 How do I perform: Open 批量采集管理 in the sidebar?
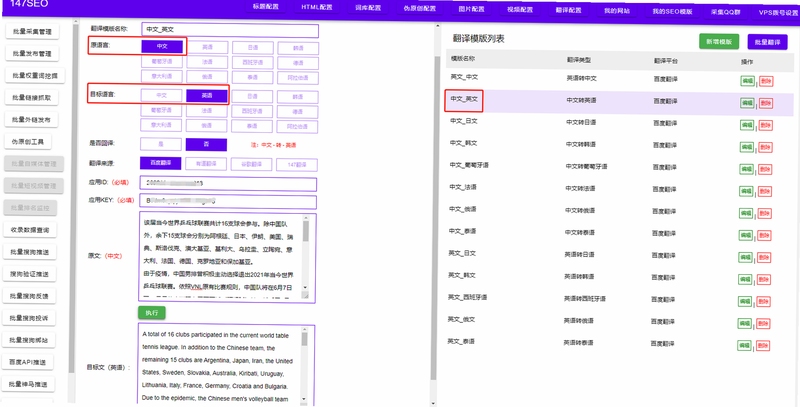32,32
